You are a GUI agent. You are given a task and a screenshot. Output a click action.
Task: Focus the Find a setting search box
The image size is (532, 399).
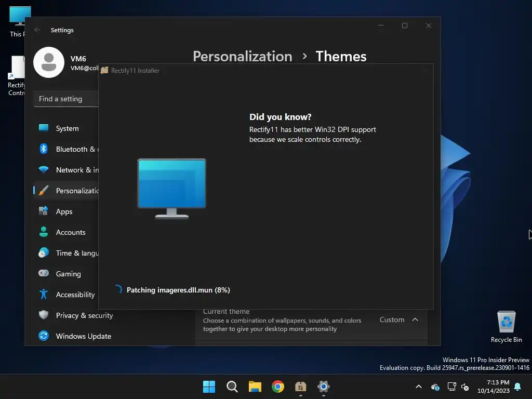(66, 99)
